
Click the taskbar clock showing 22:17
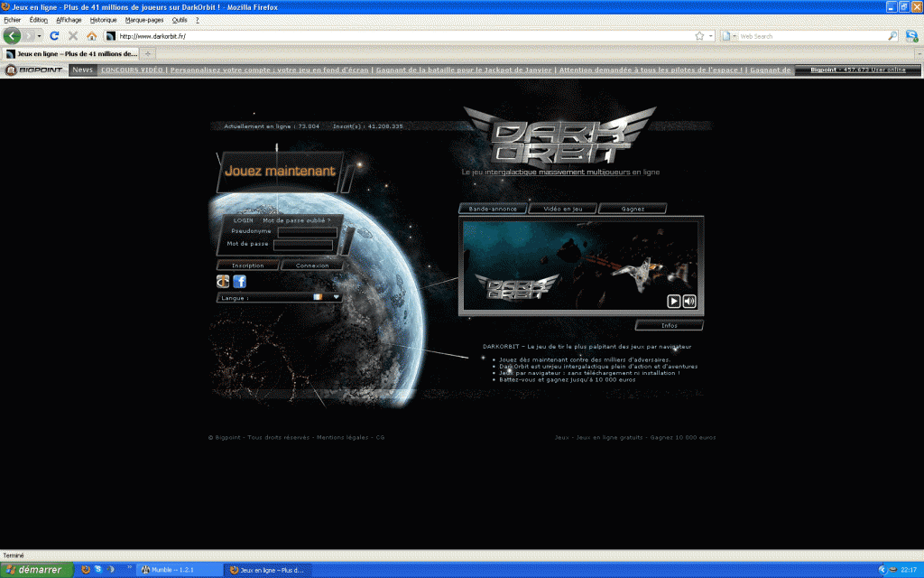[909, 570]
